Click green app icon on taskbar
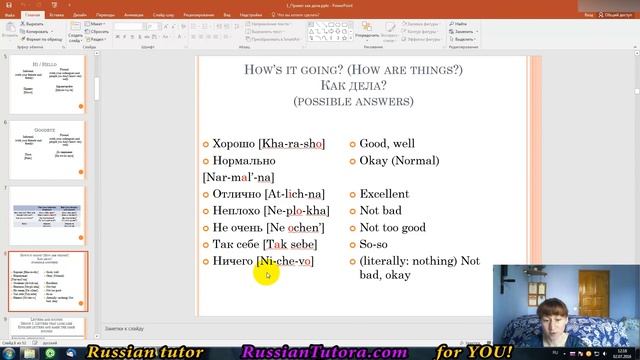Image resolution: width=640 pixels, height=360 pixels. coord(50,353)
